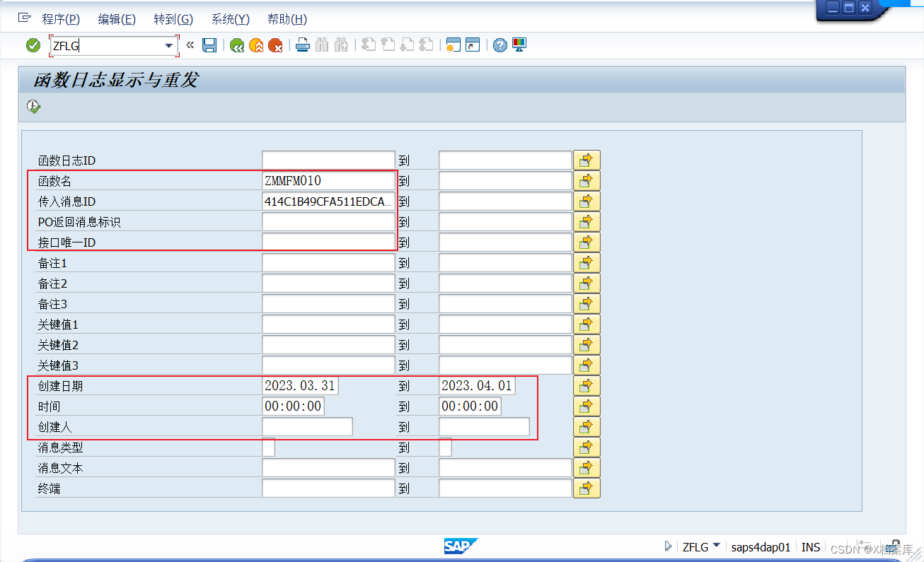Expand status bar with triangle arrow
The width and height of the screenshot is (924, 562).
click(669, 546)
